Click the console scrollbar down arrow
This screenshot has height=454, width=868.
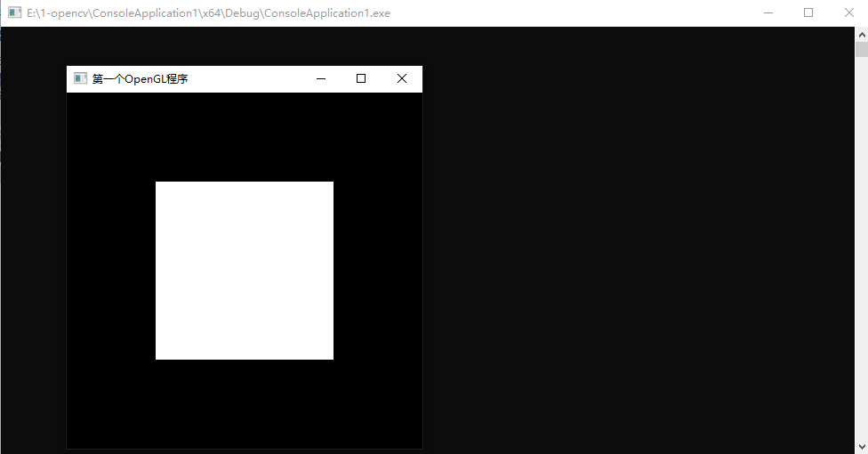862,446
